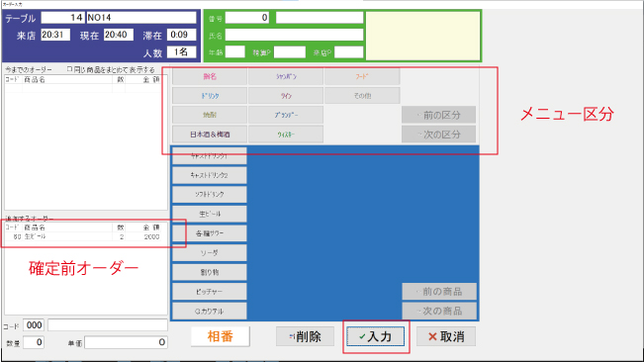Viewport: 644px width, 362px height.
Task: Select the 生ビール row in pending orders
Action: pos(83,236)
